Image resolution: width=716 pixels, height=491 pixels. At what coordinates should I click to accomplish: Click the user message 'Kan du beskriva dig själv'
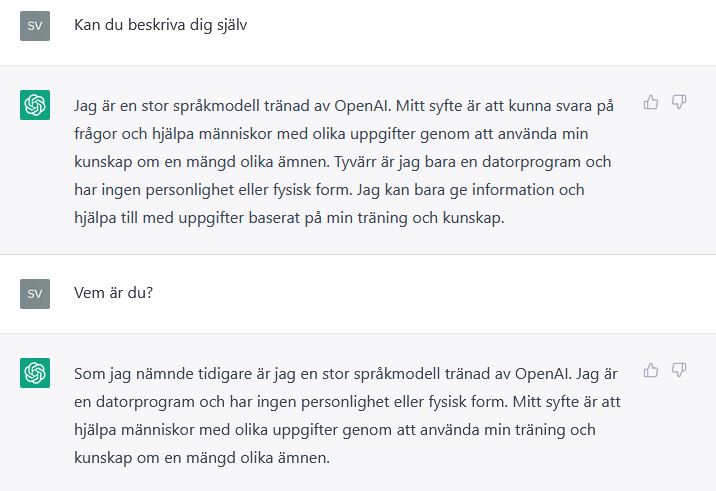pos(160,25)
